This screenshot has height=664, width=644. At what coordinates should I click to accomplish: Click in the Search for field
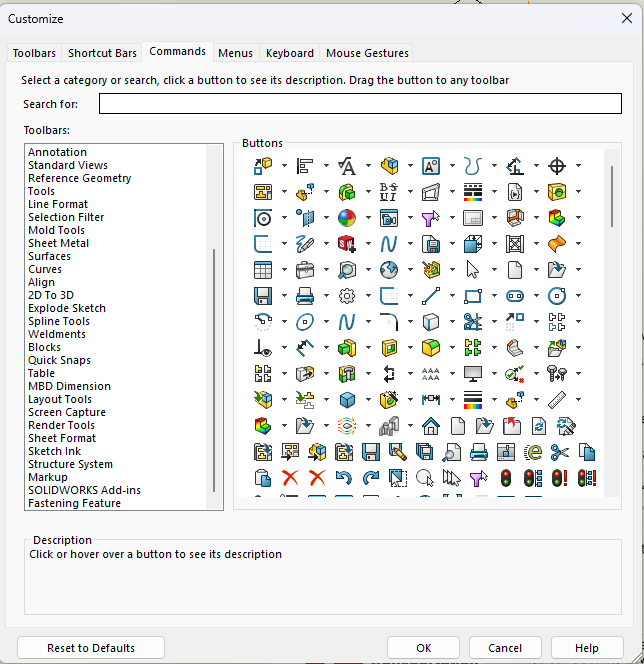coord(360,104)
